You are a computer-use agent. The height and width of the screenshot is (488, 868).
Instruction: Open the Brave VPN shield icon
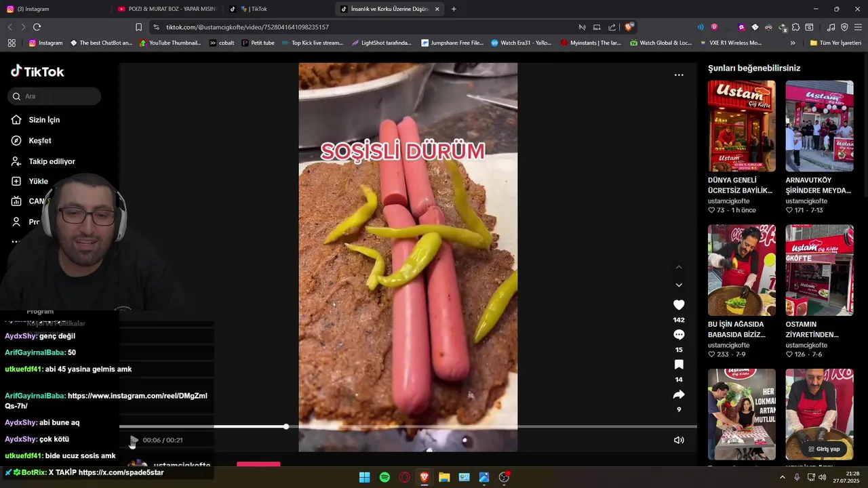tap(844, 27)
